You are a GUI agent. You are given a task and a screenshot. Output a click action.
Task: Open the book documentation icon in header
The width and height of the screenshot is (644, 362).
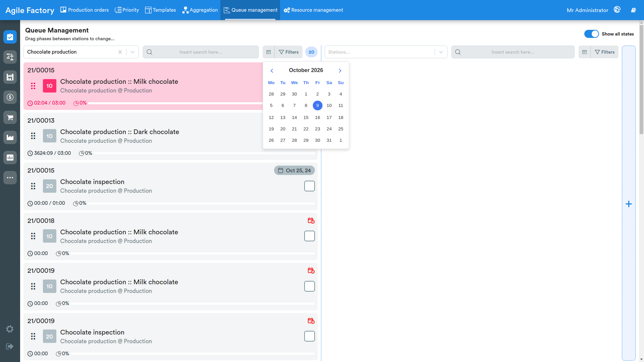point(633,10)
